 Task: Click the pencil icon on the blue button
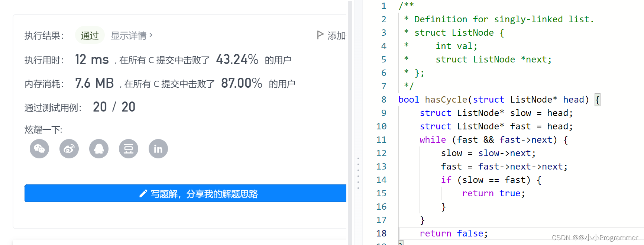point(143,194)
